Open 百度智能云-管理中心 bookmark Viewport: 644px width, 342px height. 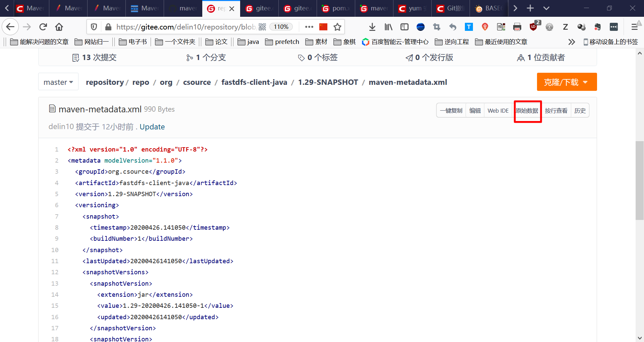tap(395, 42)
